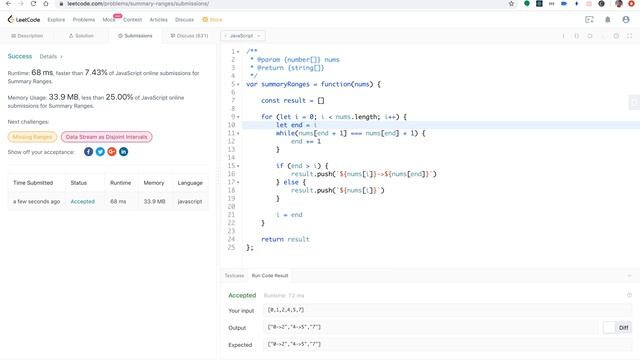This screenshot has height=360, width=640.
Task: Share acceptance on Google Plus
Action: pos(112,152)
